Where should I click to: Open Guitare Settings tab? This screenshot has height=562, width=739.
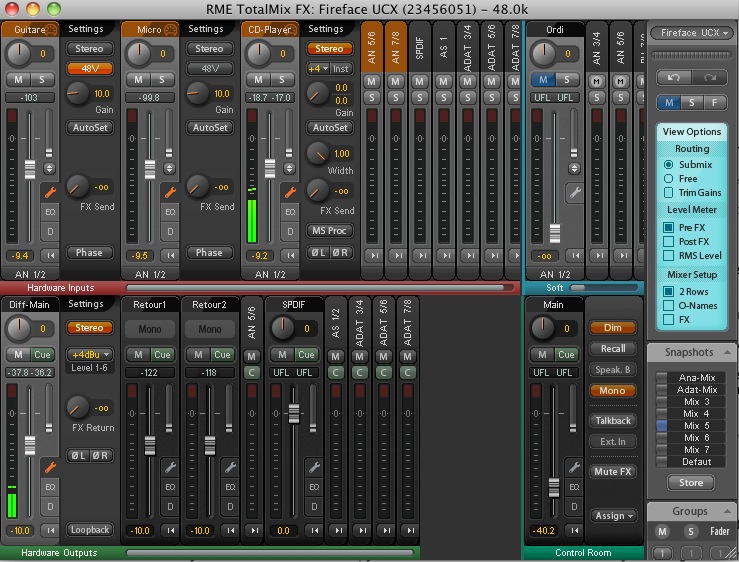click(86, 29)
